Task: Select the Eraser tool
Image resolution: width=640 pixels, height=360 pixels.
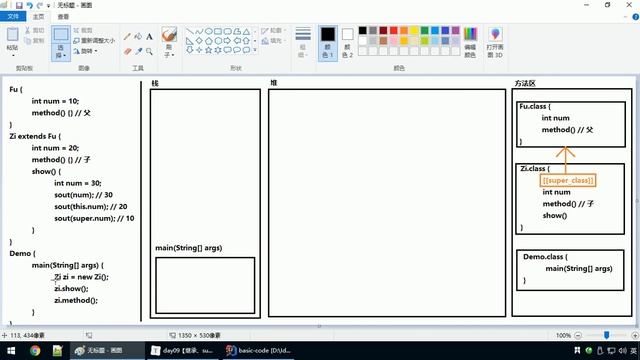Action: (127, 51)
